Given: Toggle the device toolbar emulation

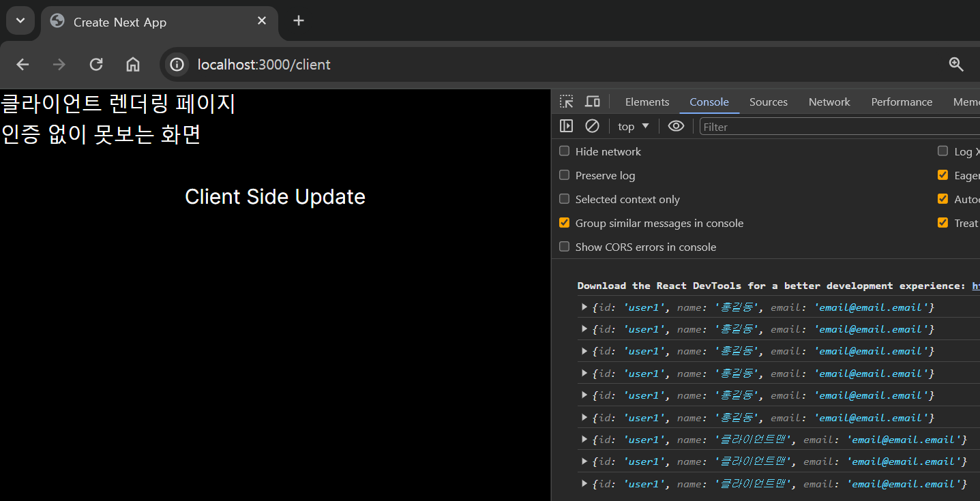Looking at the screenshot, I should 592,101.
